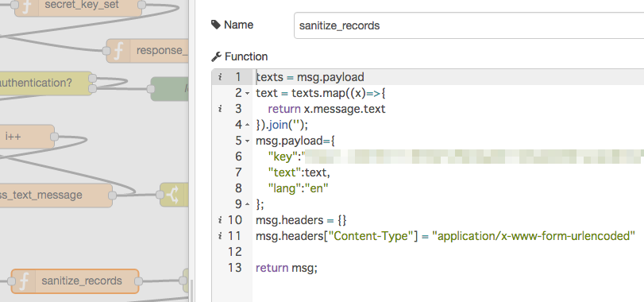Click the upper output port of authentication? node

point(92,78)
